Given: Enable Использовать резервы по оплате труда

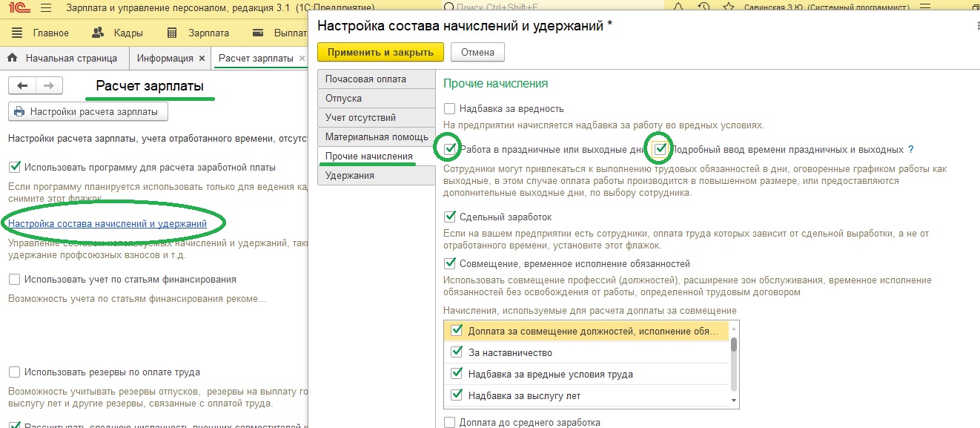Looking at the screenshot, I should [x=15, y=372].
